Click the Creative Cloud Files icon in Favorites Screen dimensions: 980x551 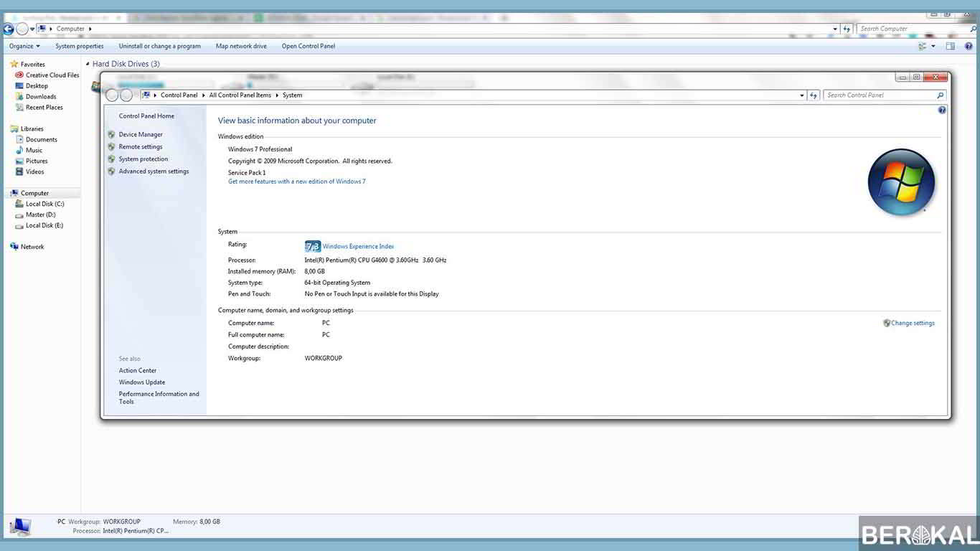[20, 75]
